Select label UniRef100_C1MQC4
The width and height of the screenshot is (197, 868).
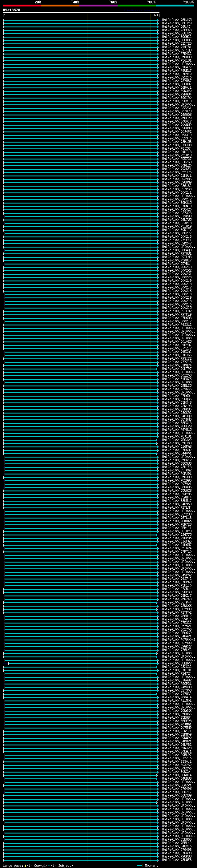177,365
